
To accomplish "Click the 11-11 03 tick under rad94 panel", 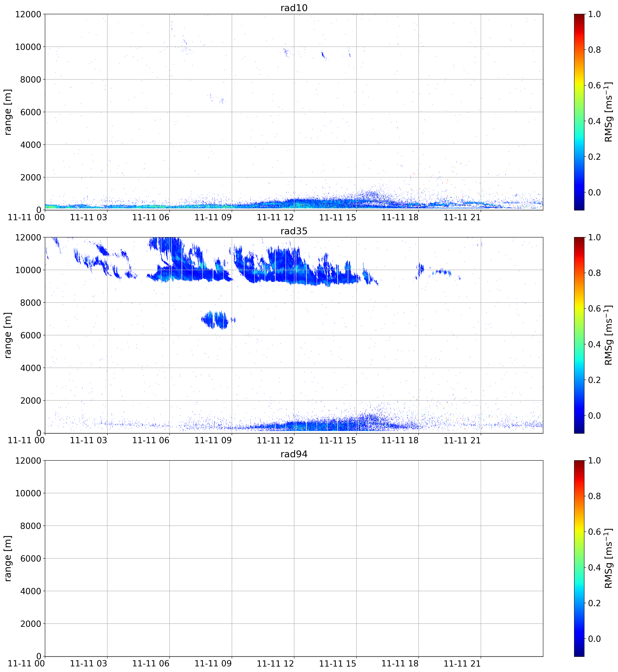I will (89, 664).
